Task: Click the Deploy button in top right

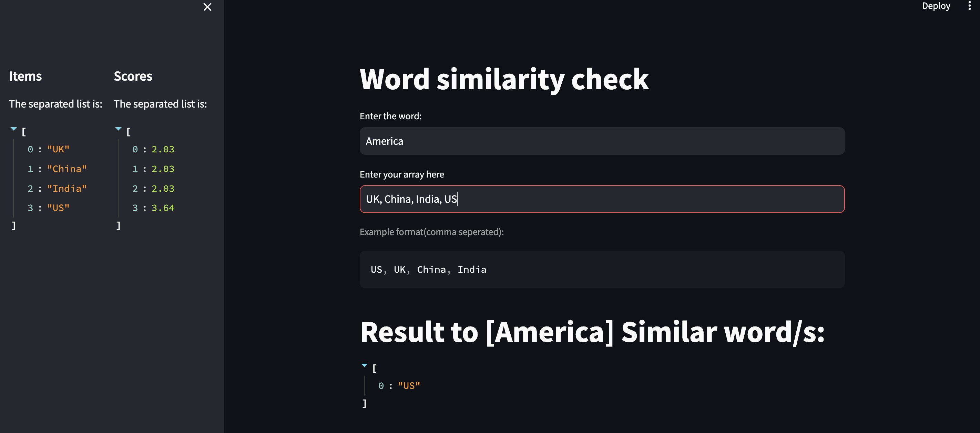Action: (936, 6)
